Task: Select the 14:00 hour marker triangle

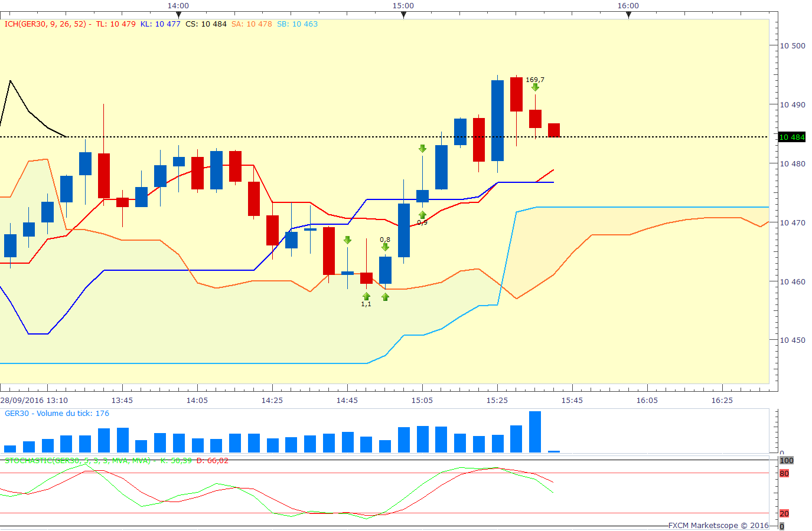Action: (x=178, y=15)
